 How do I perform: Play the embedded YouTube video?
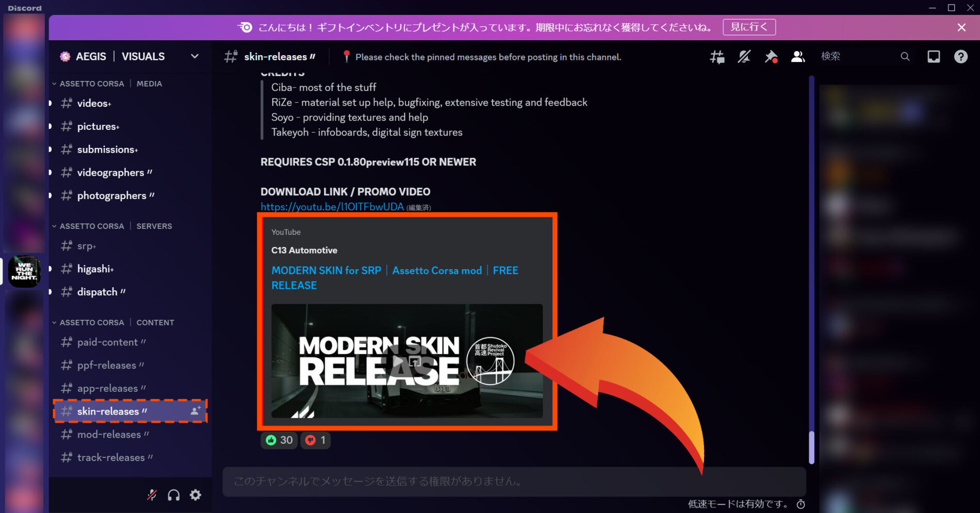(x=398, y=361)
